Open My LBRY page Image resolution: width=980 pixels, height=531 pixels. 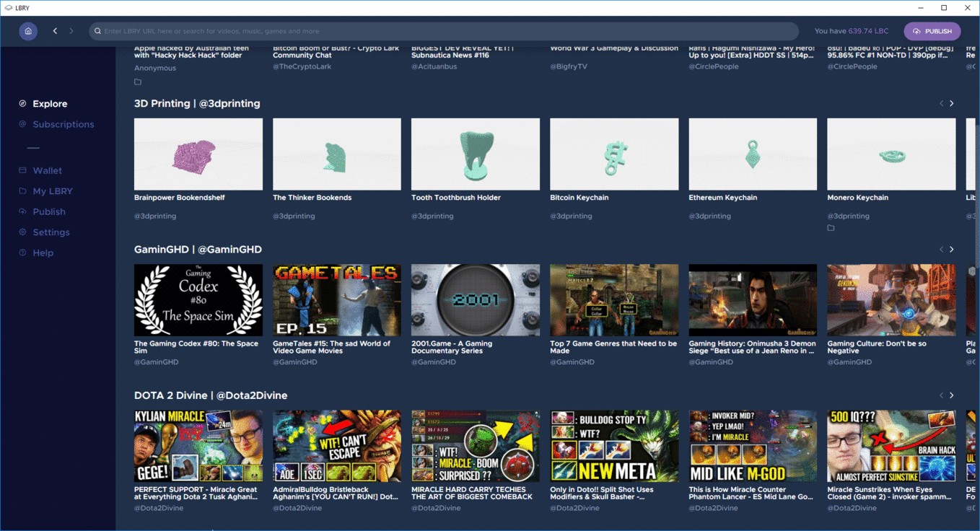pos(53,191)
